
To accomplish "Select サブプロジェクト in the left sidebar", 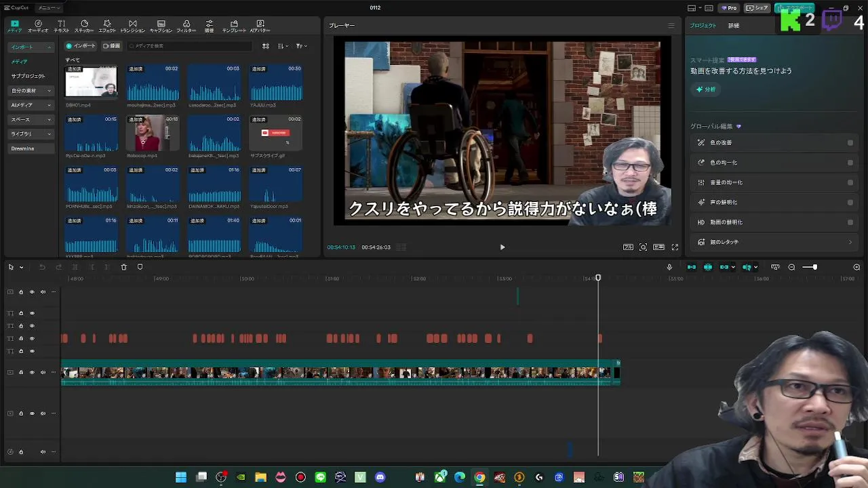I will pos(28,77).
